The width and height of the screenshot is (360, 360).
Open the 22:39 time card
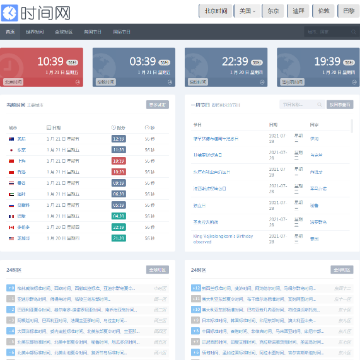point(226,67)
